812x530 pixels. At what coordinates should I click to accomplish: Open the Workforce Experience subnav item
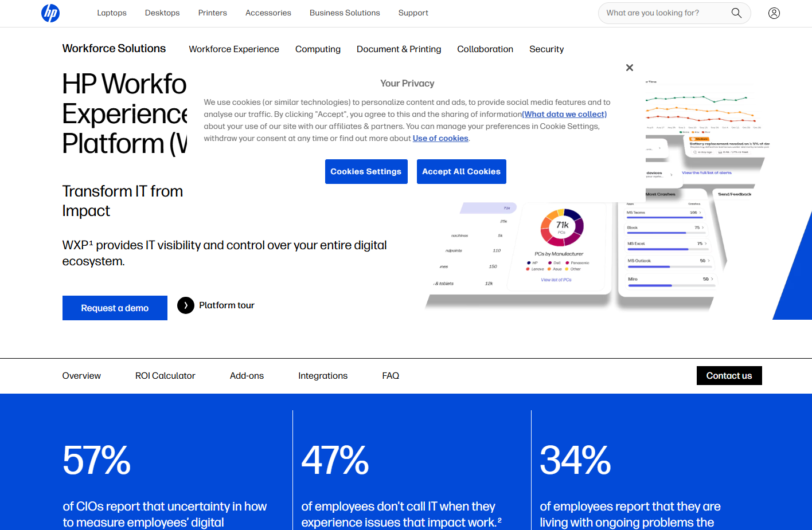coord(234,49)
